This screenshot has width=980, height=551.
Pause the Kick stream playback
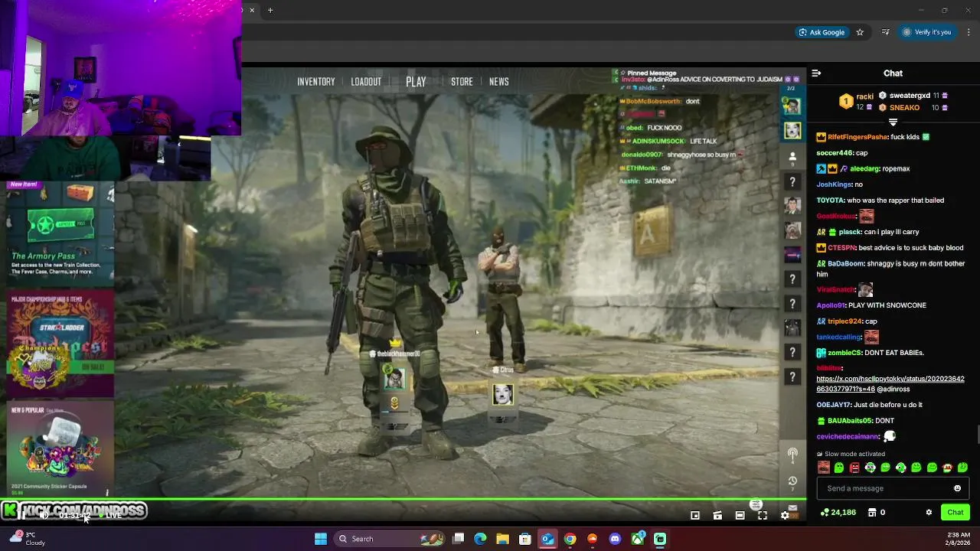point(23,515)
